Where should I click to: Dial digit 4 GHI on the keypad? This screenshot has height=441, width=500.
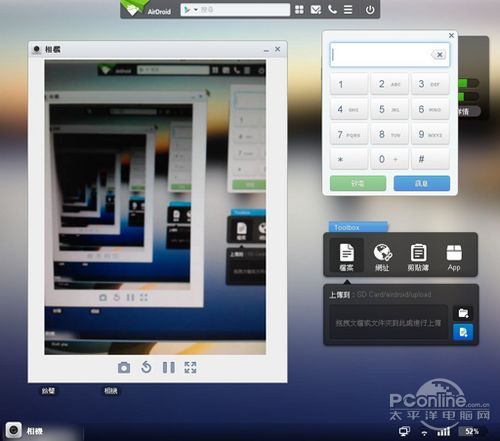click(349, 109)
